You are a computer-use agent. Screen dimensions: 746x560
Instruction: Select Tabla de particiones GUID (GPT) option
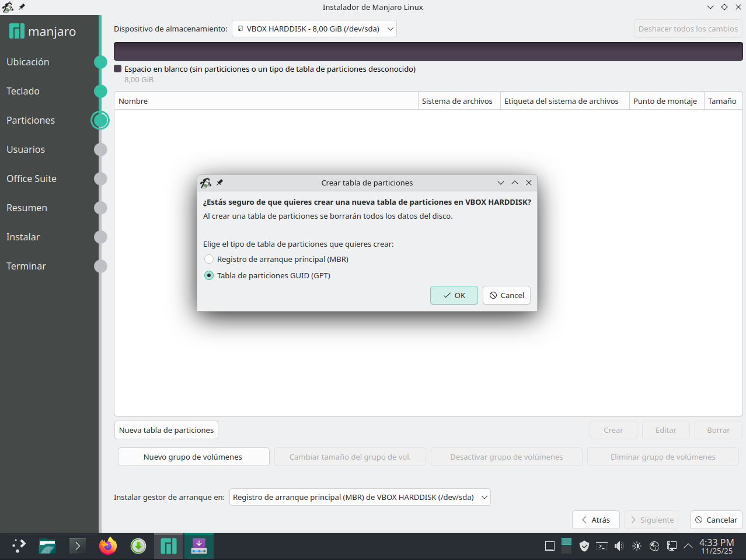tap(209, 275)
